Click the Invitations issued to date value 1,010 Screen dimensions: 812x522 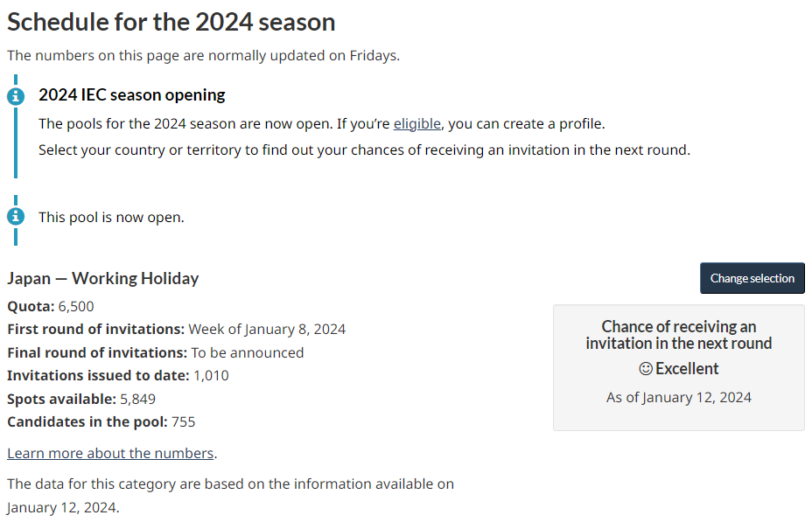211,376
